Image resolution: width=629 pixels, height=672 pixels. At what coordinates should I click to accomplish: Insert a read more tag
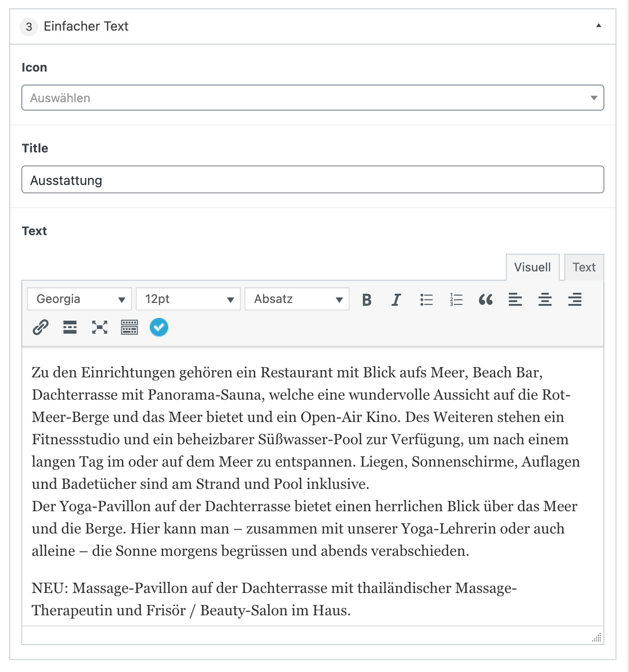click(x=70, y=328)
